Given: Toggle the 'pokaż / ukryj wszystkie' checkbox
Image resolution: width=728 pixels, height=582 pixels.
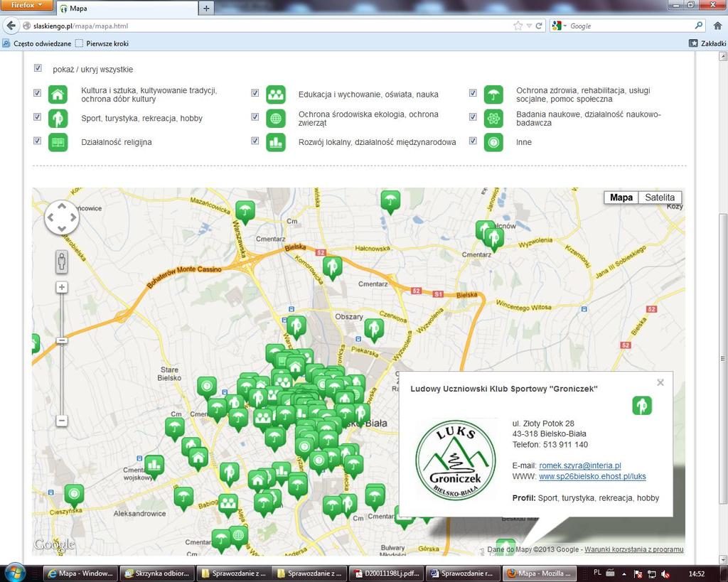Looking at the screenshot, I should point(38,68).
